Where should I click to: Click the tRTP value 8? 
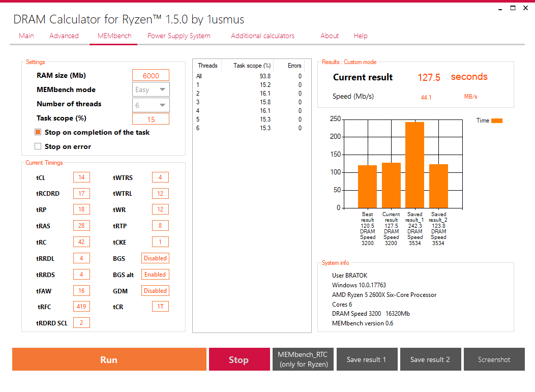coord(160,226)
